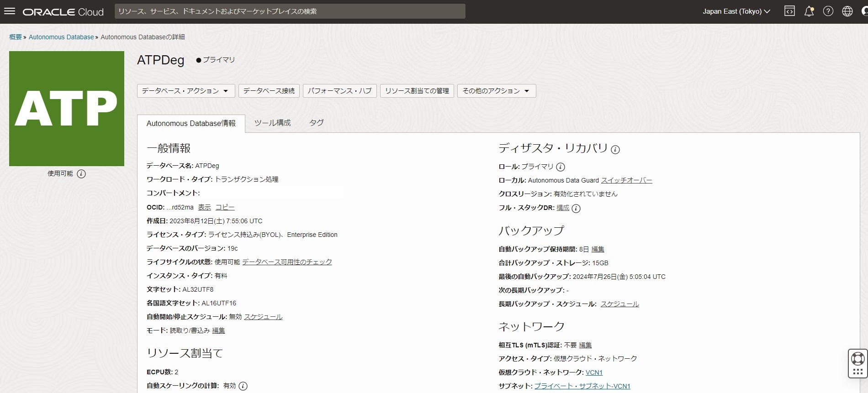The width and height of the screenshot is (868, 393).
Task: Open the パフォーマンス・ハブ button
Action: 339,91
